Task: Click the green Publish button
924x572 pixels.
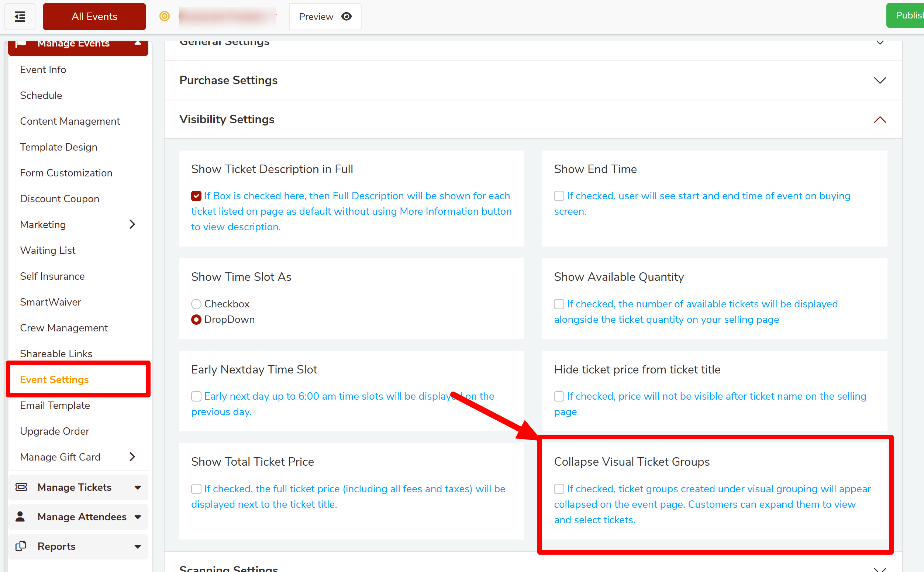Action: click(907, 15)
